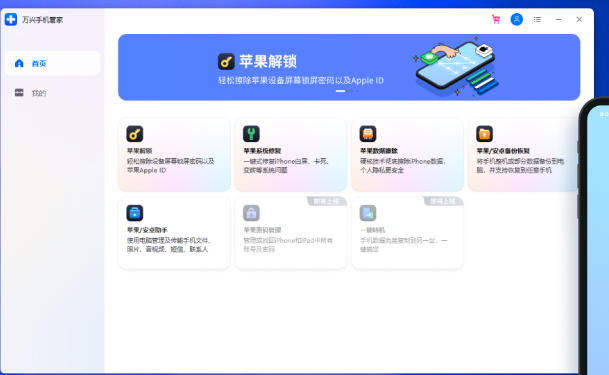609x375 pixels.
Task: Click the home icon beside 首页
Action: [19, 63]
